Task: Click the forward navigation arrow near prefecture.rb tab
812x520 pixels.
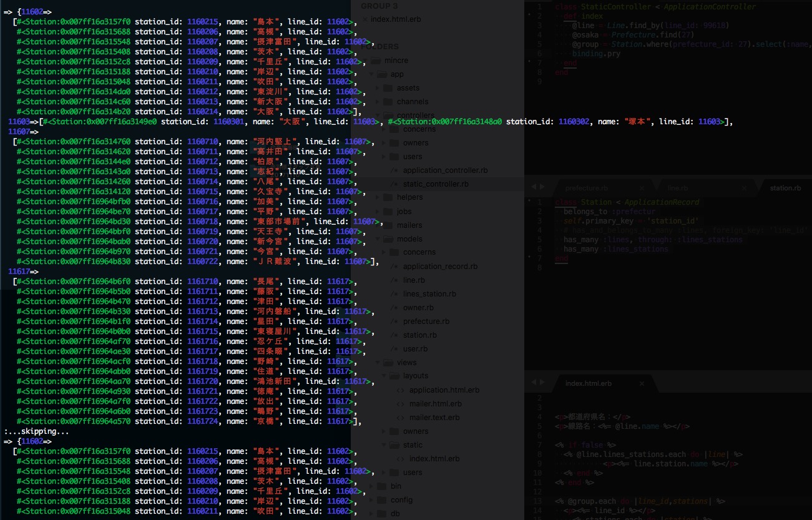Action: pyautogui.click(x=542, y=186)
